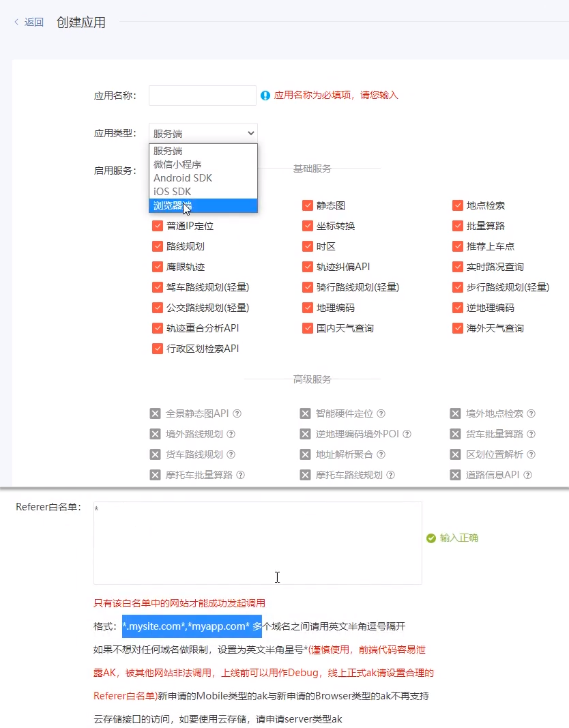This screenshot has height=728, width=569.
Task: Click the 高级服务 section heading
Action: pos(312,379)
